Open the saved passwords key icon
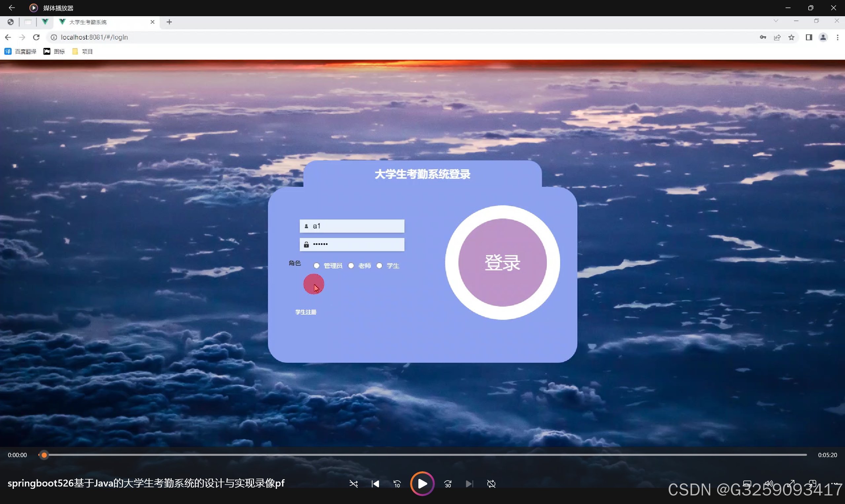Viewport: 845px width, 504px height. [763, 37]
